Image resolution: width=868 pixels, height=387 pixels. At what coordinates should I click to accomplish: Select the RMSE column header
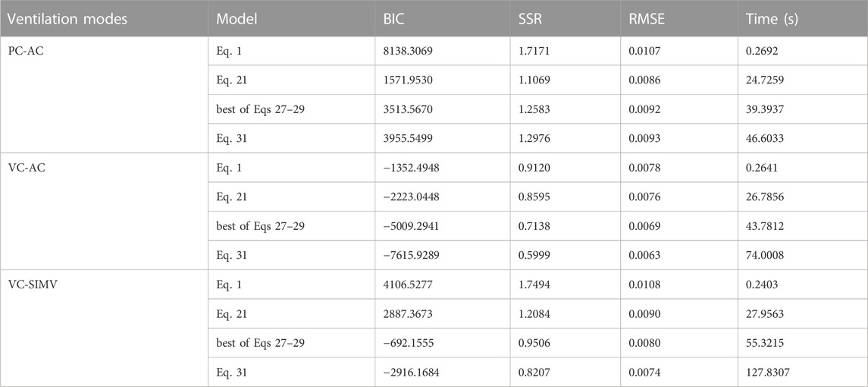[647, 19]
